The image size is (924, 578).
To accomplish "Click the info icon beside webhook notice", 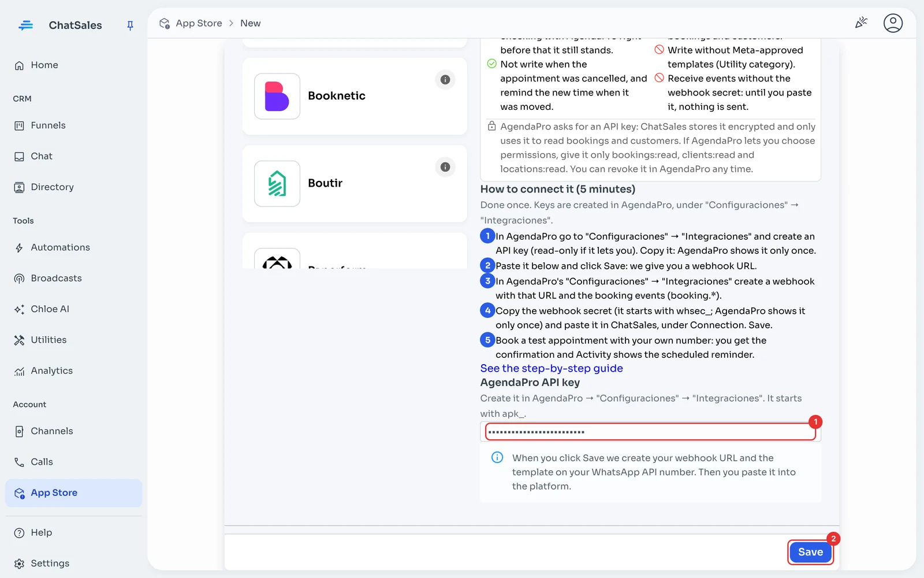I will pos(497,458).
